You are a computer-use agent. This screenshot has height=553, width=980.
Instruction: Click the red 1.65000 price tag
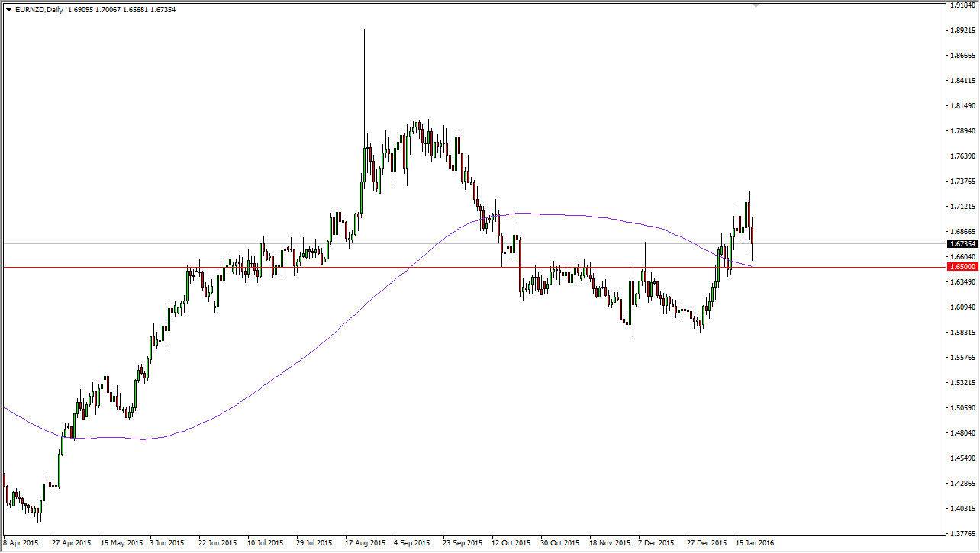[964, 267]
